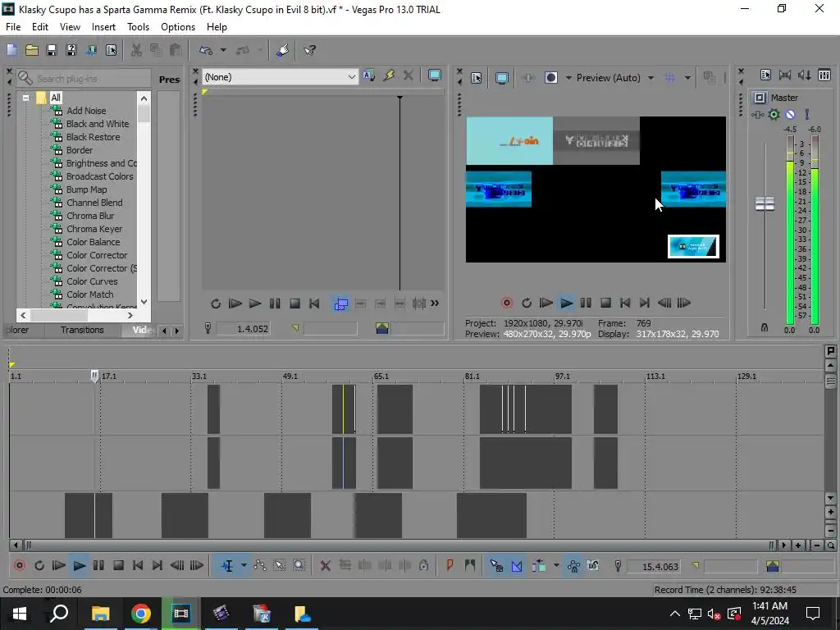
Task: Open Split Screen View dropdown arrow
Action: [x=568, y=78]
